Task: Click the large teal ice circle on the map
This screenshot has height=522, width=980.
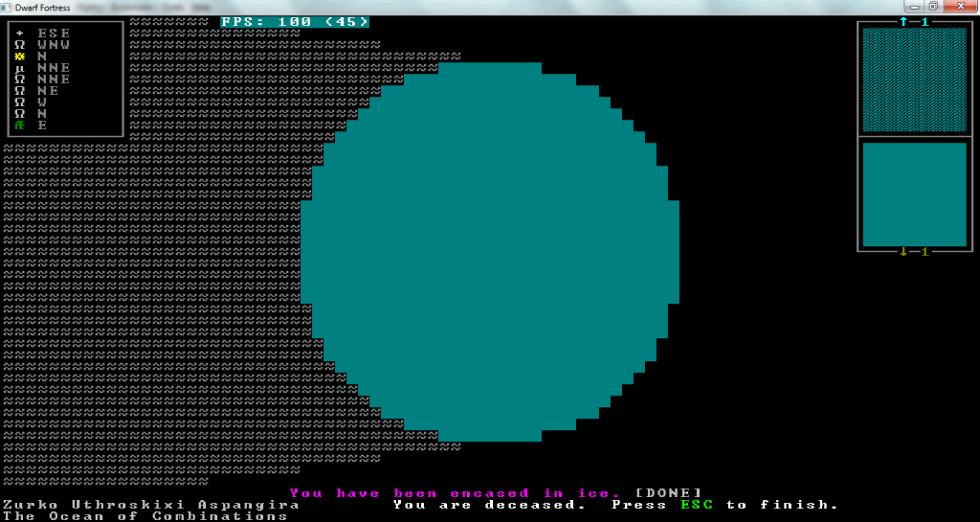Action: [490, 252]
